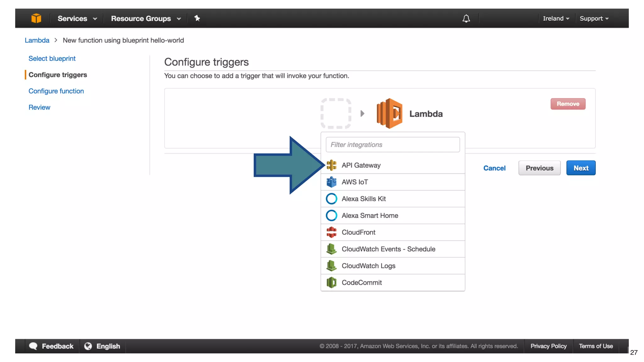This screenshot has height=362, width=644.
Task: Expand the Services dropdown
Action: [x=77, y=19]
